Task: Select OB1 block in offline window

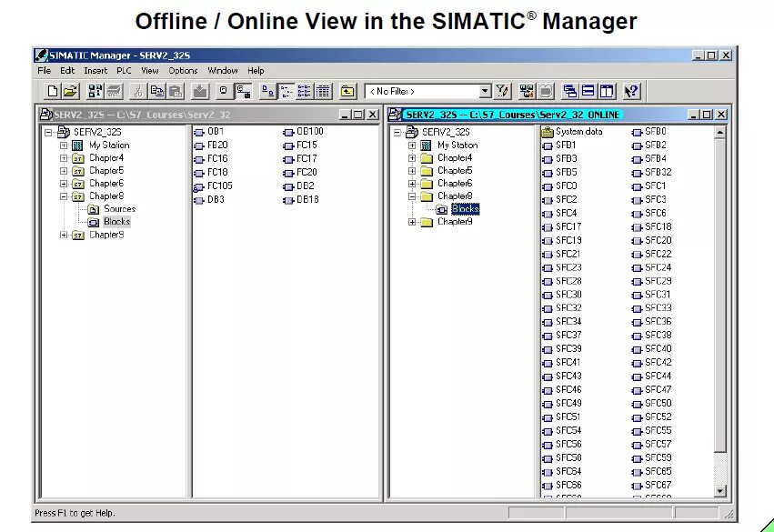Action: click(209, 132)
